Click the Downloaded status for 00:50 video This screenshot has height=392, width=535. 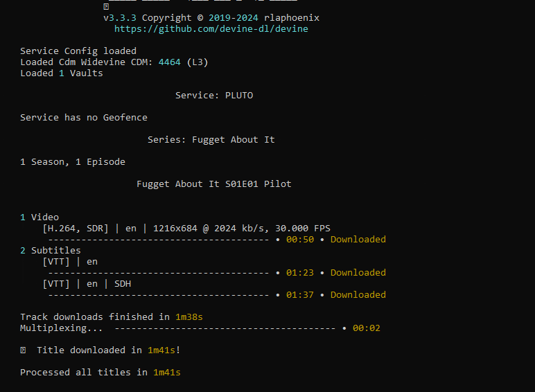[x=358, y=240]
